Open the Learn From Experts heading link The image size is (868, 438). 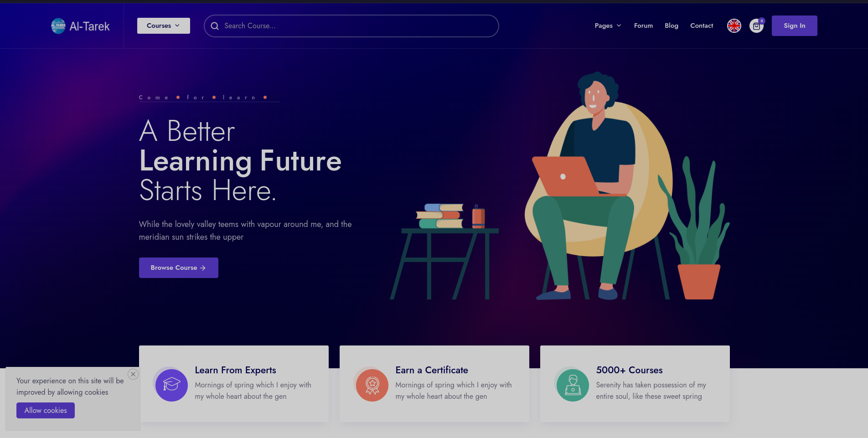point(235,370)
